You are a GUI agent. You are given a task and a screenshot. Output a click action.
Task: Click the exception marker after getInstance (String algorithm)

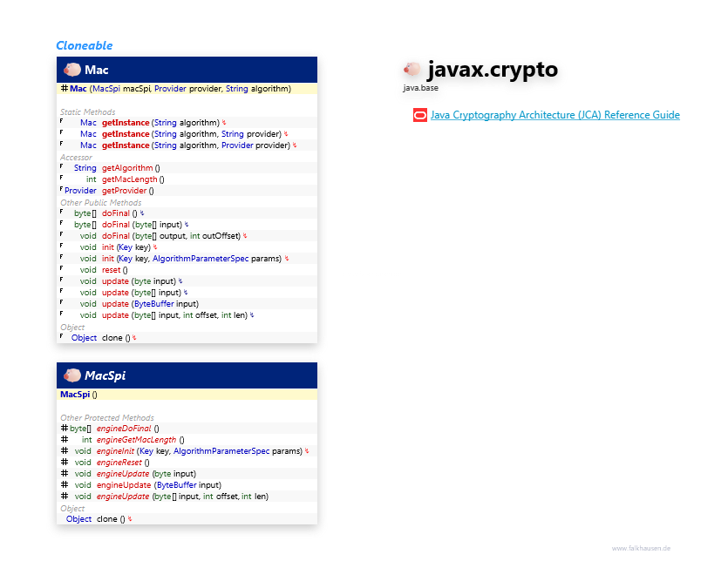pyautogui.click(x=224, y=123)
